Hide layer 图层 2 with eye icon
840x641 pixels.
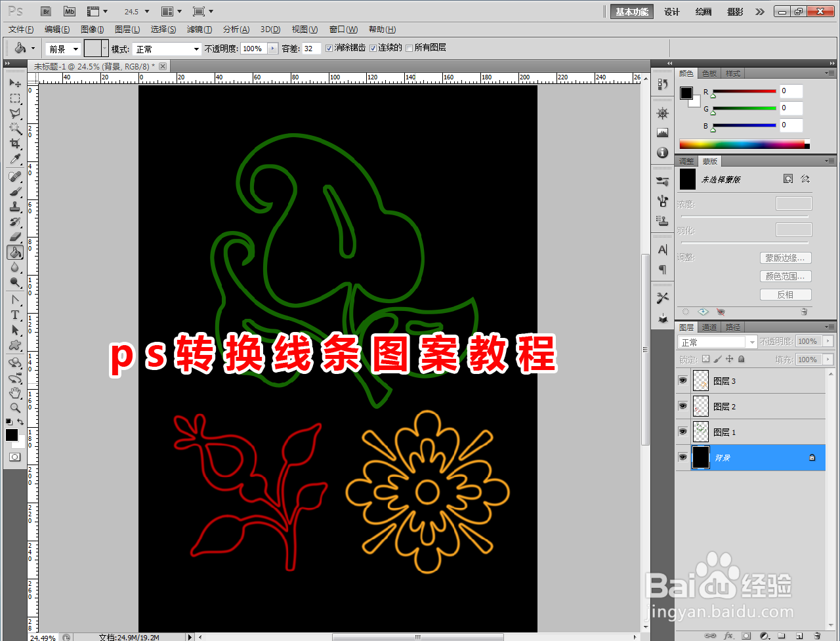click(x=682, y=406)
